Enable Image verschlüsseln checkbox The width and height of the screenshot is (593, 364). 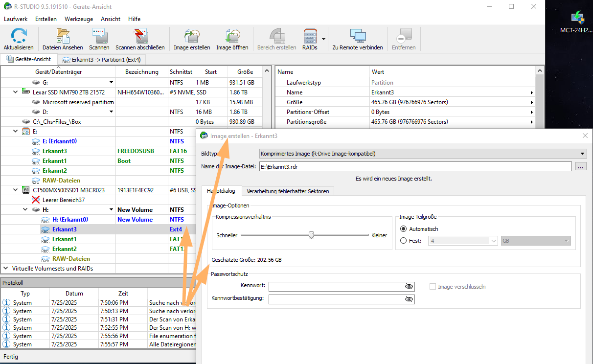pos(433,286)
